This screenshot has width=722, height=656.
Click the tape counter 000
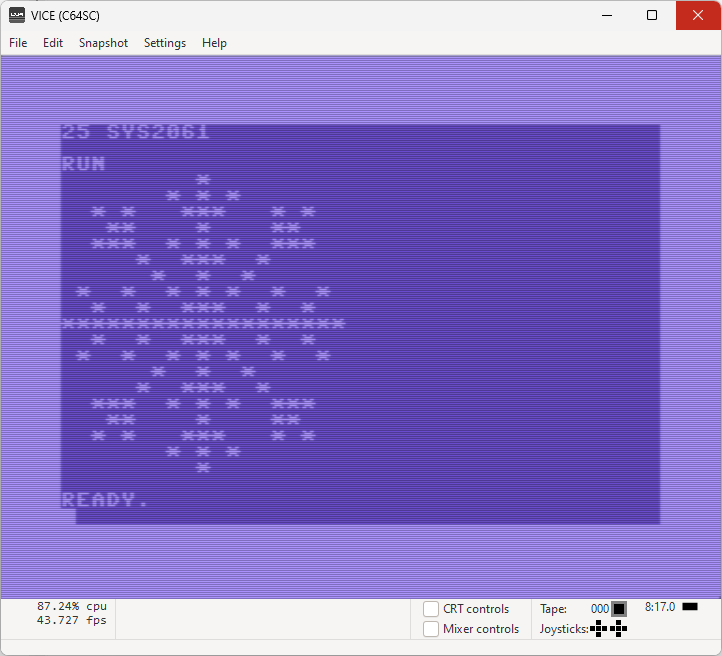pos(599,609)
